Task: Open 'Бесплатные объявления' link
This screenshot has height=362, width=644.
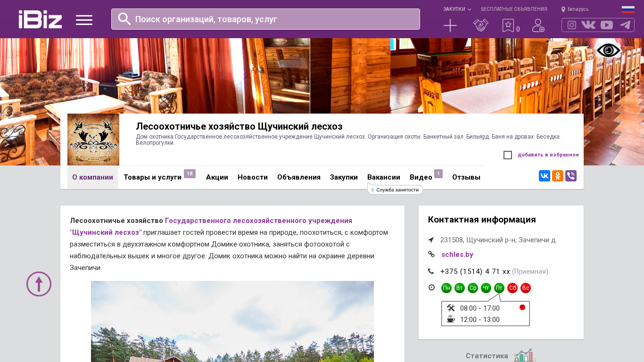Action: coord(514,9)
